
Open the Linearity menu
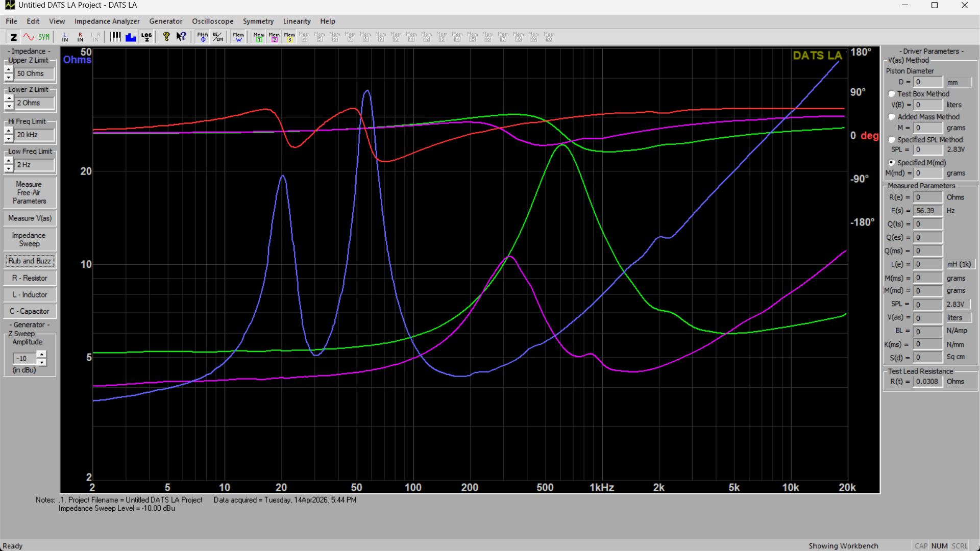(x=297, y=21)
